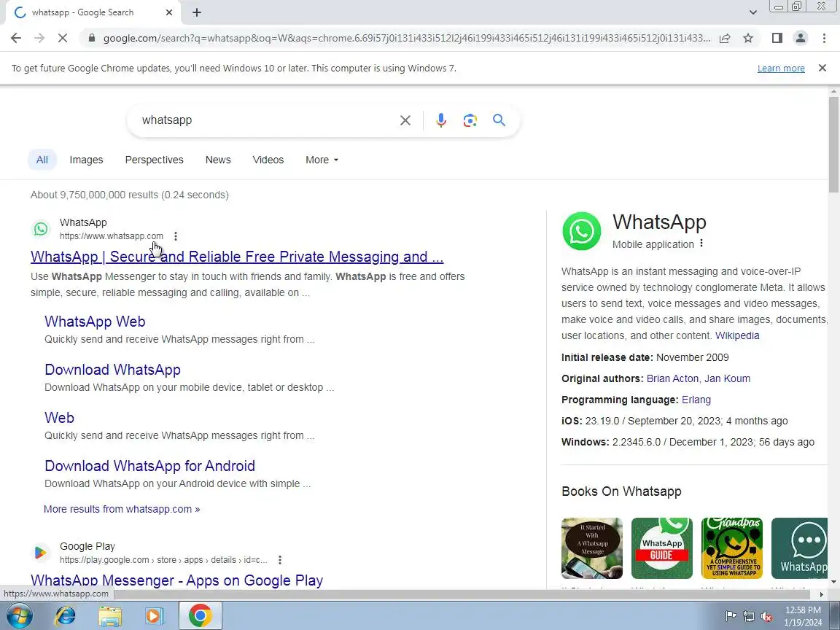Screen dimensions: 840x630
Task: Click the vertical scrollbar thumb
Action: click(833, 144)
